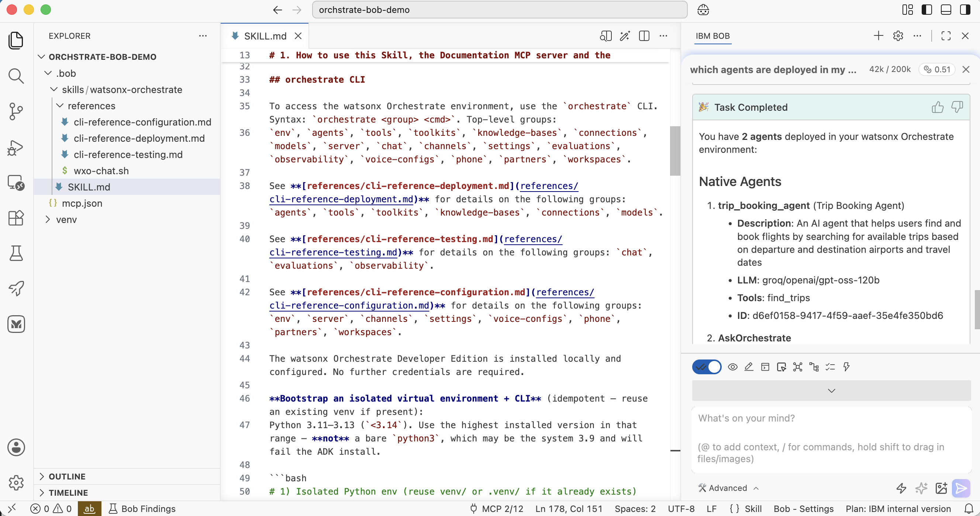
Task: Split the SKILL.md editor right
Action: tap(644, 36)
